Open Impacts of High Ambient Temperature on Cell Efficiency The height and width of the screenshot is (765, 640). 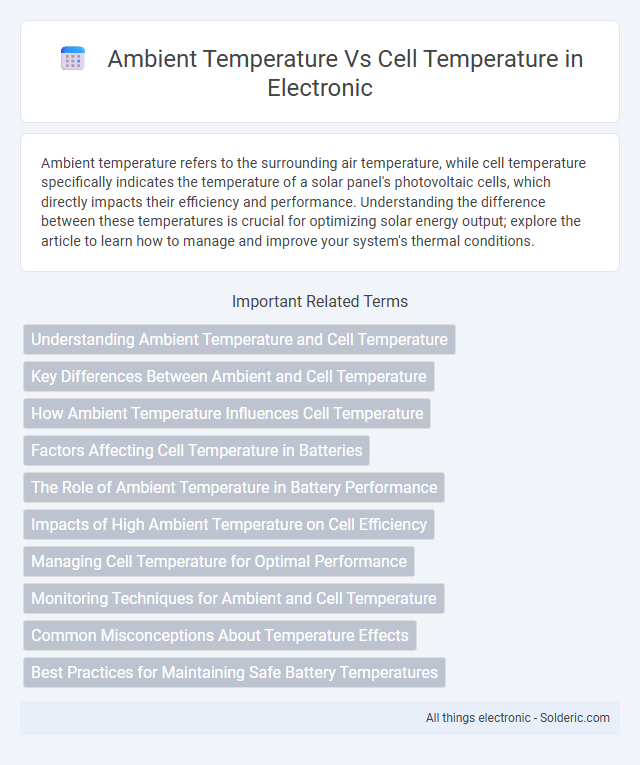(x=229, y=524)
